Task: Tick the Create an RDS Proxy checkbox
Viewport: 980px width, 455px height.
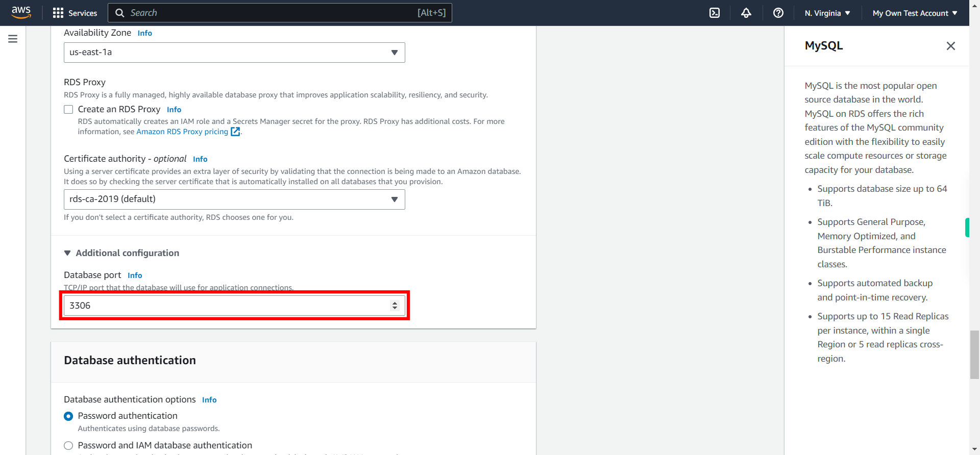Action: point(68,109)
